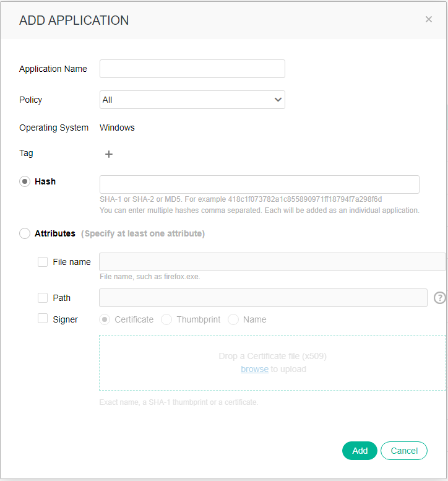The width and height of the screenshot is (448, 481).
Task: Click the browse link to upload certificate
Action: pyautogui.click(x=254, y=369)
